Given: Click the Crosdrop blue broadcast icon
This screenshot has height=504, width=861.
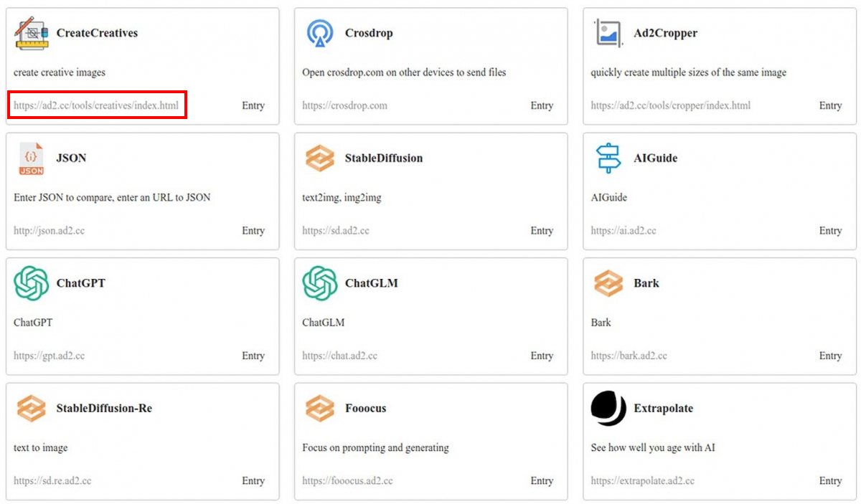Looking at the screenshot, I should point(319,33).
